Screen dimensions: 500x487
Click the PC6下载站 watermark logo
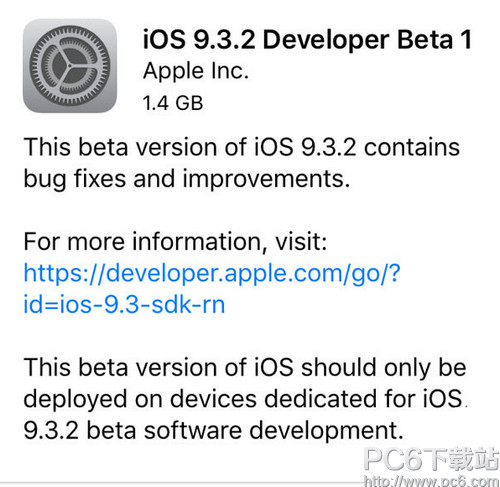pos(431,460)
